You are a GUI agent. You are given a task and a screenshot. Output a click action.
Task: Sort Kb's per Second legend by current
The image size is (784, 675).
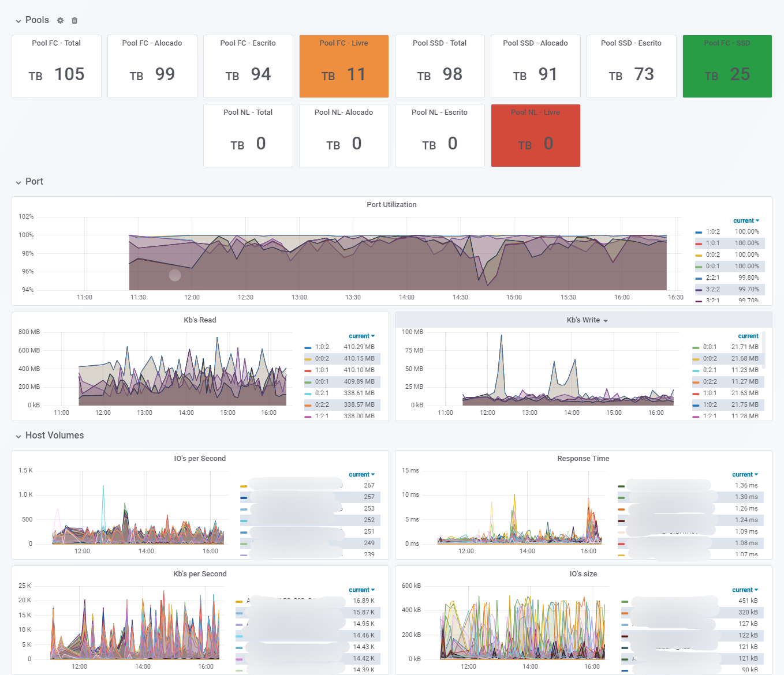[361, 590]
